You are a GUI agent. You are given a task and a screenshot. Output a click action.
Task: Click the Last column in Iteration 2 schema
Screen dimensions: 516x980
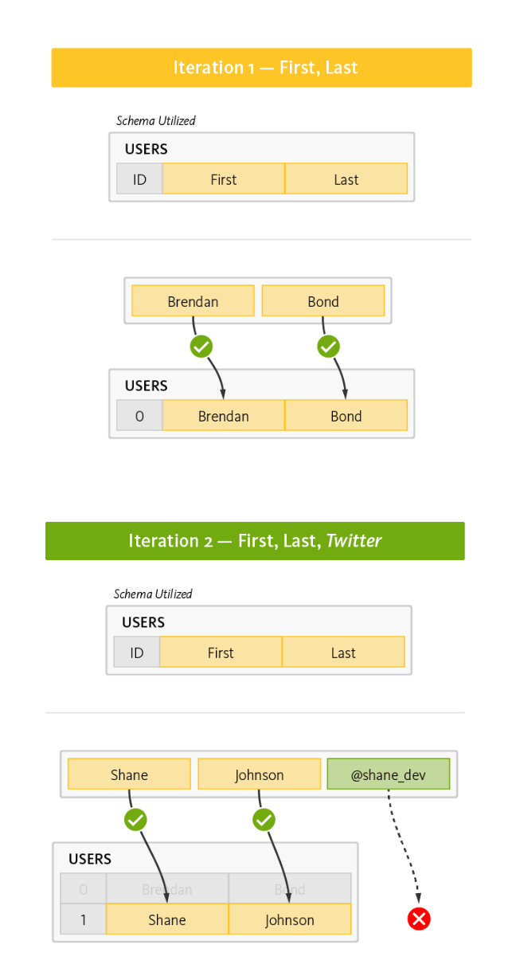pos(343,653)
